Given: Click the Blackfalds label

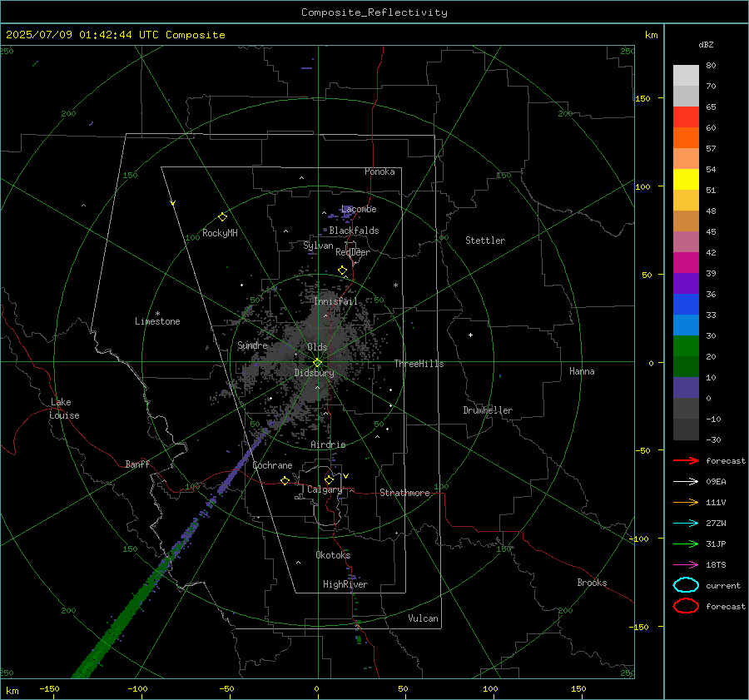Looking at the screenshot, I should (354, 231).
